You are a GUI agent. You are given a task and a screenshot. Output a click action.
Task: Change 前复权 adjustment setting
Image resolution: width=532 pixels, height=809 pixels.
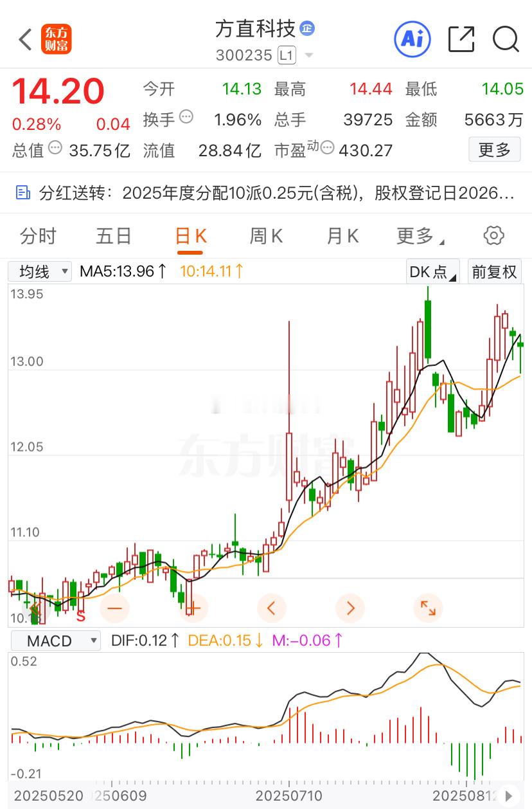tap(494, 271)
